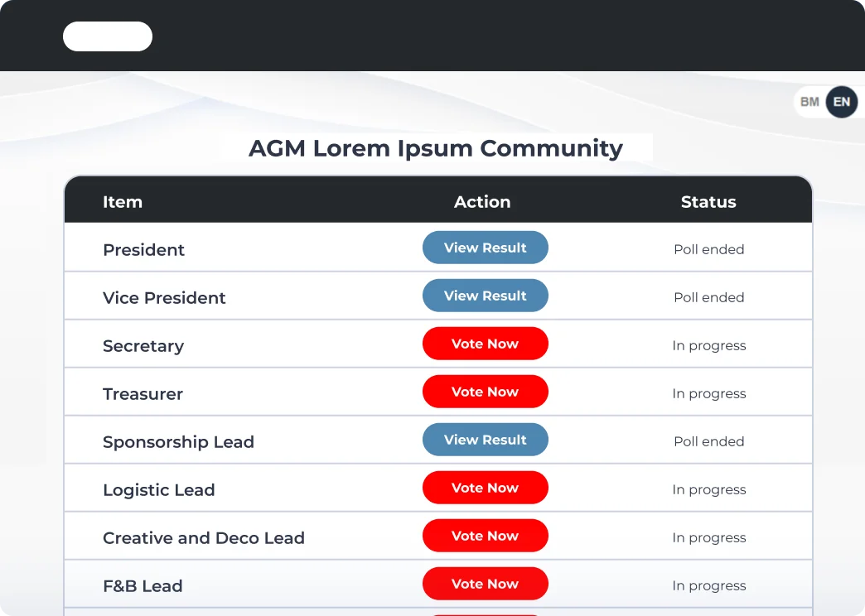Vote Now for Logistic Lead
Viewport: 865px width, 616px height.
pyautogui.click(x=485, y=488)
